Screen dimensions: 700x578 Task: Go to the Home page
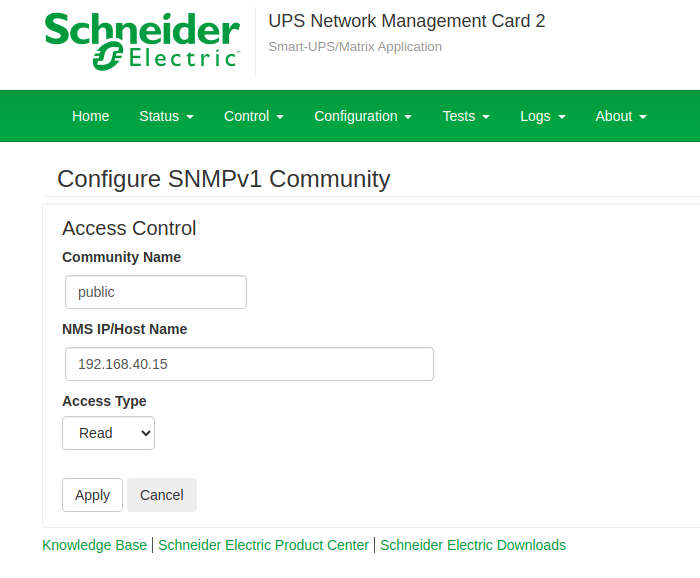(90, 116)
